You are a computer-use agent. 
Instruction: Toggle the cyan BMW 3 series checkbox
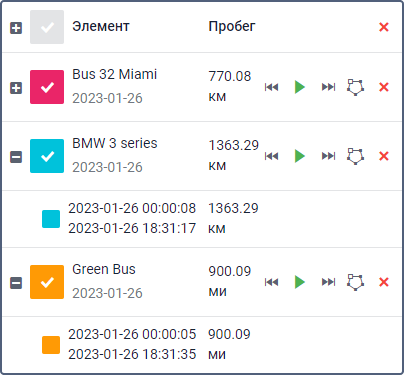point(47,156)
